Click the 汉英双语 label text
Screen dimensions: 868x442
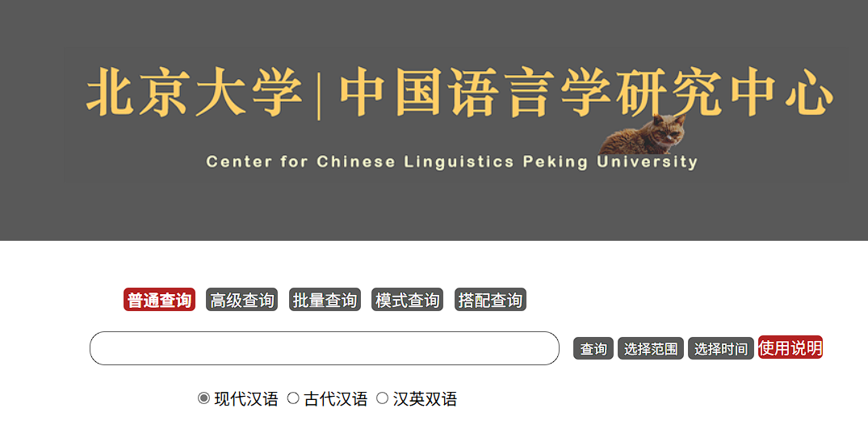coord(426,399)
